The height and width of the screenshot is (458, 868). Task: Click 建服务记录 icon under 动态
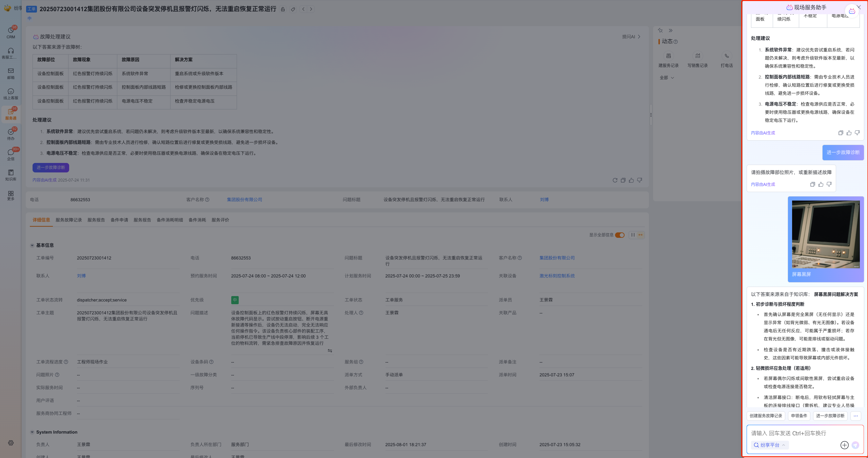coord(668,56)
